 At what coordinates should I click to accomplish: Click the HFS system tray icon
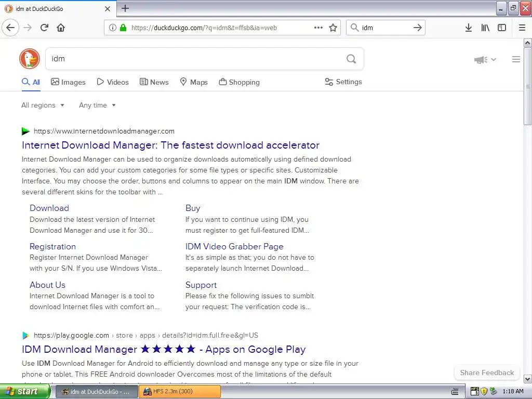474,392
